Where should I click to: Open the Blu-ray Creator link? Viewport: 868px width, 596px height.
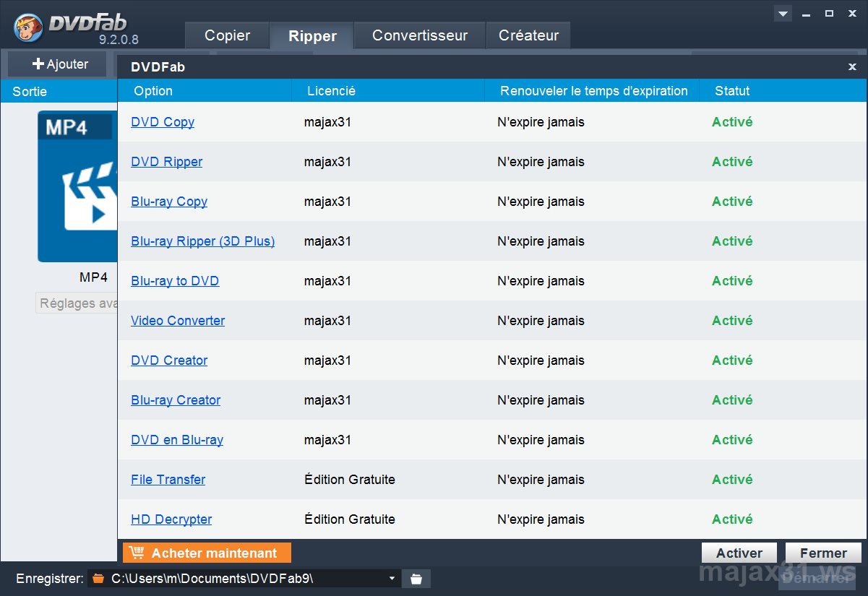(x=176, y=400)
